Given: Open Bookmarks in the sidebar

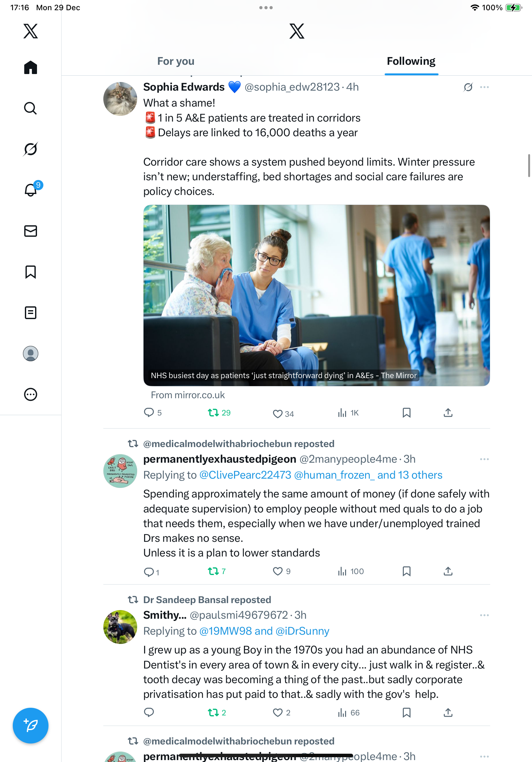Looking at the screenshot, I should pyautogui.click(x=31, y=272).
